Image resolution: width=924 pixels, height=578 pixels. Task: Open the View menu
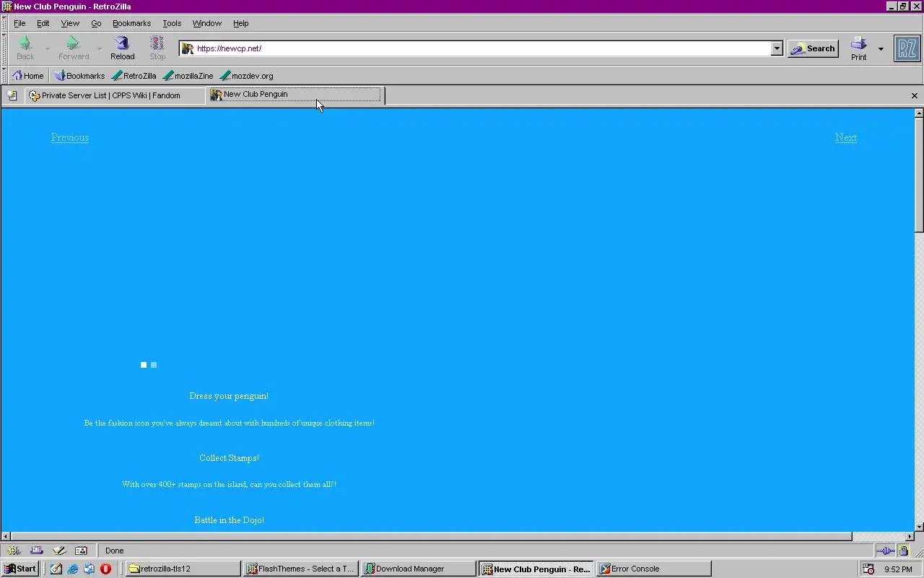[70, 23]
